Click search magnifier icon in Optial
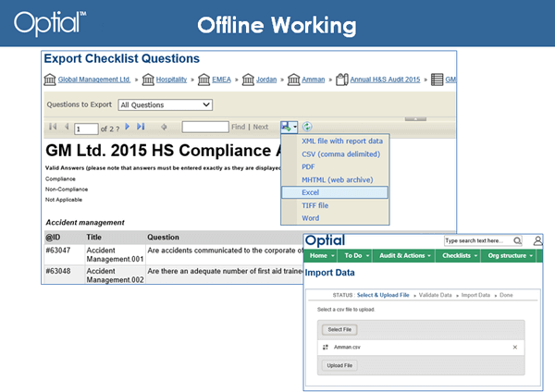 coord(517,240)
